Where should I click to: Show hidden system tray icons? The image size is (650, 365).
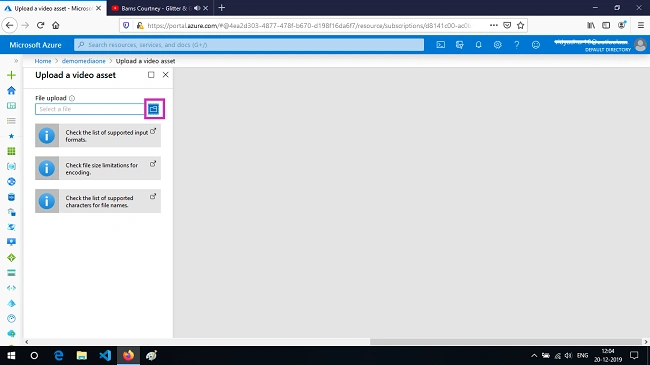click(534, 355)
